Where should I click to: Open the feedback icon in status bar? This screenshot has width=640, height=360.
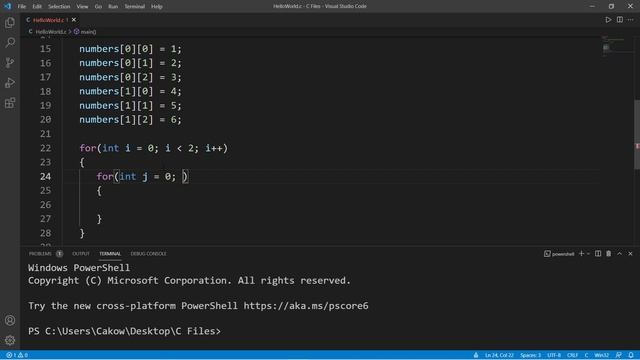click(619, 355)
